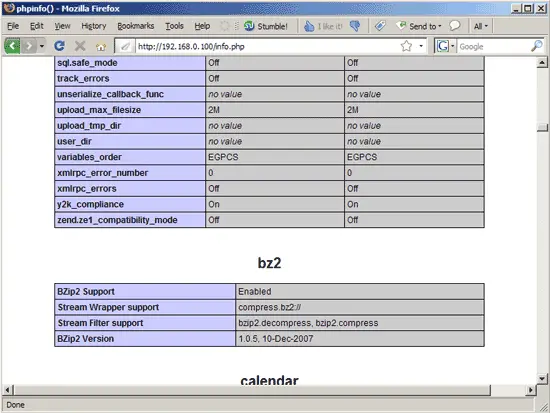Viewport: 550px width, 413px height.
Task: Reload the page with the refresh icon
Action: point(60,46)
